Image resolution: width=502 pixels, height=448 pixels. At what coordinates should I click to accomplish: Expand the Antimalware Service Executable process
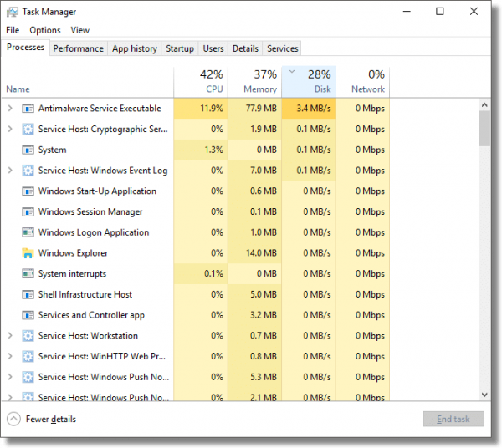(x=10, y=109)
